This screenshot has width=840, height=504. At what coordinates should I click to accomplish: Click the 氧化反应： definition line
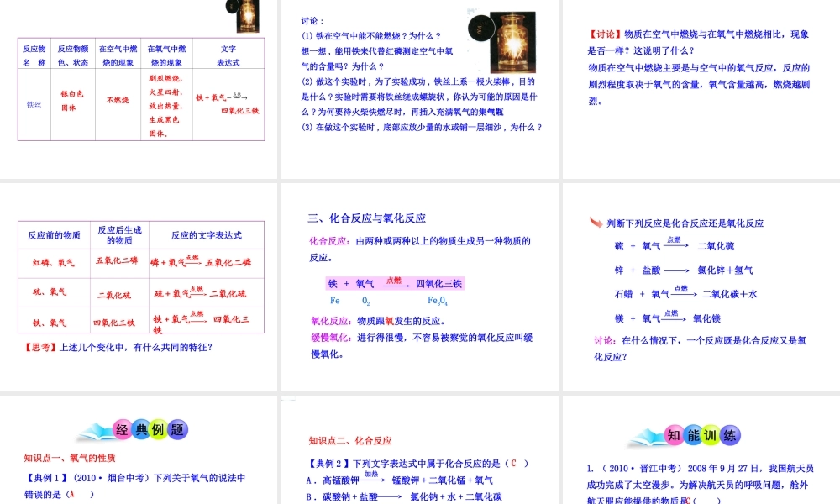(378, 321)
